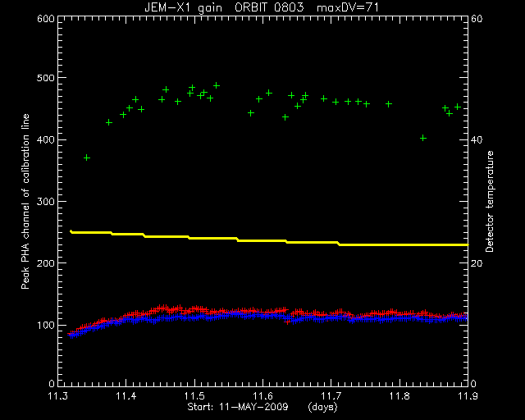
Task: Click the 11.3 x-axis tick label
Action: (x=58, y=396)
